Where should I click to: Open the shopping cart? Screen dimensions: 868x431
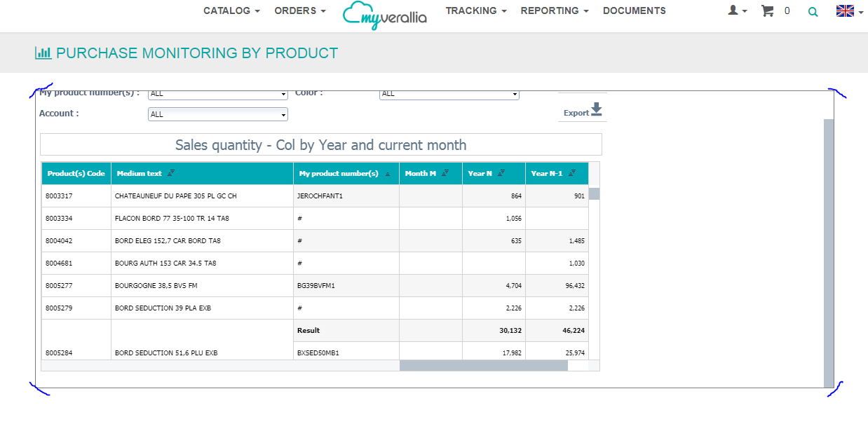click(x=768, y=11)
